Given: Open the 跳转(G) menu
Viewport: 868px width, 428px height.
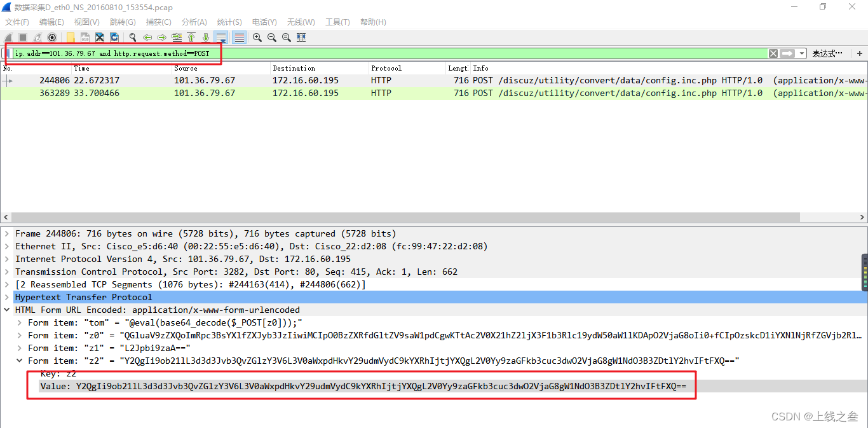Looking at the screenshot, I should click(123, 22).
